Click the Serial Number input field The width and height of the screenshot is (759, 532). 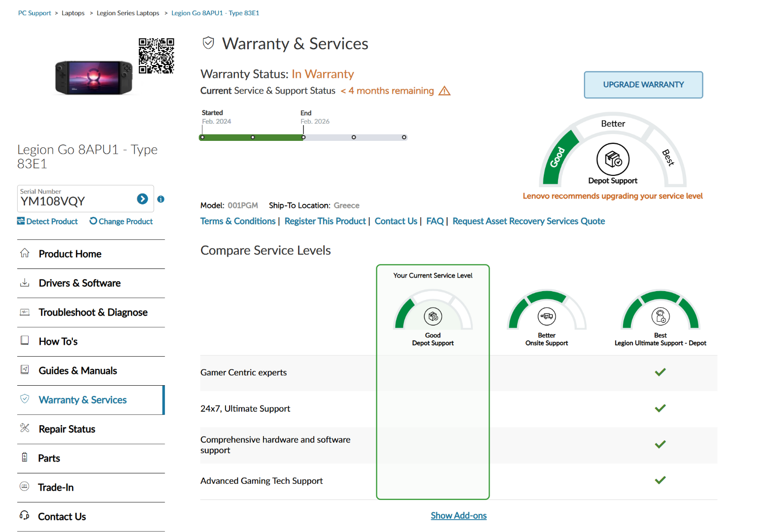76,201
